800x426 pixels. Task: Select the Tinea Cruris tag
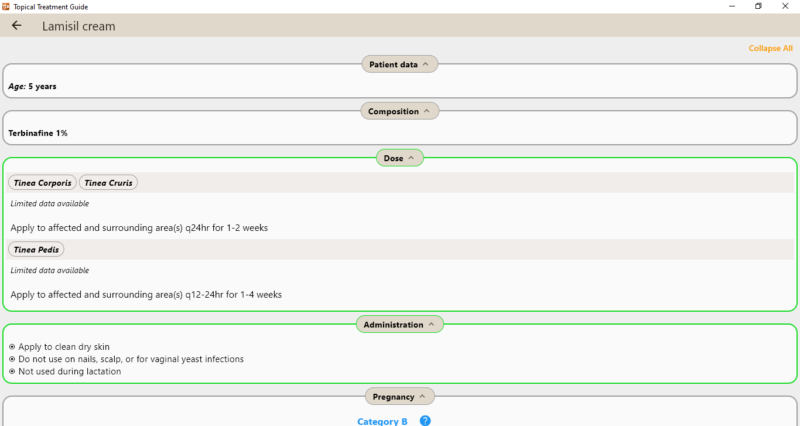(x=108, y=183)
